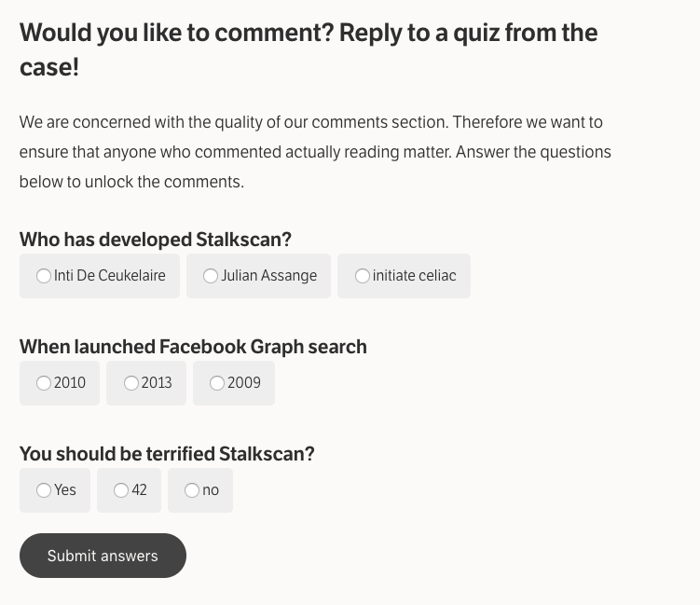Click the '2010' answer label text
700x605 pixels.
click(70, 383)
